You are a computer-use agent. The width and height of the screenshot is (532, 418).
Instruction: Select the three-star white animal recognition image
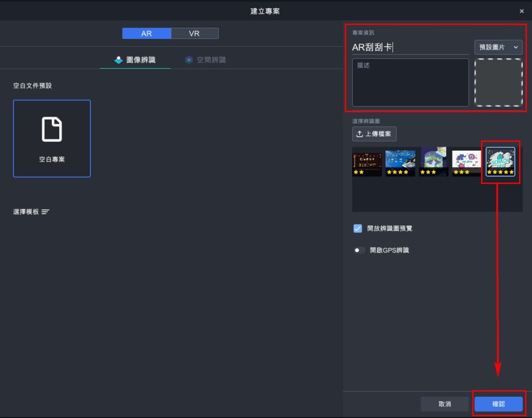tap(466, 162)
